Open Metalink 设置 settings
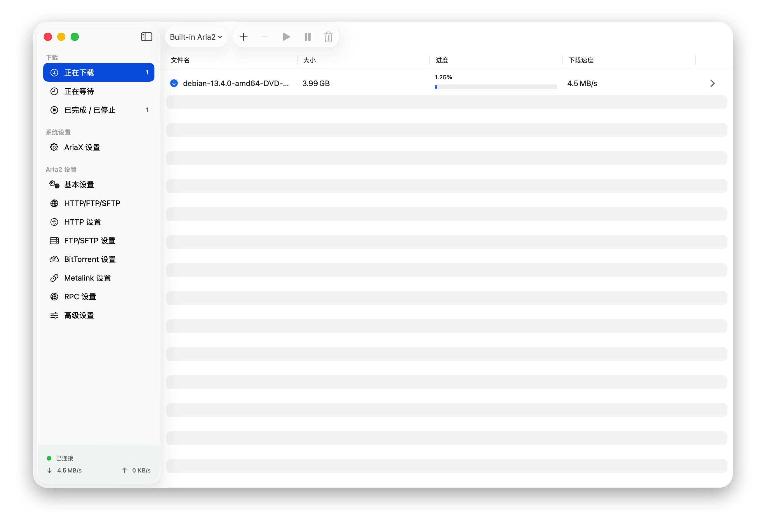The image size is (766, 532). click(x=87, y=278)
